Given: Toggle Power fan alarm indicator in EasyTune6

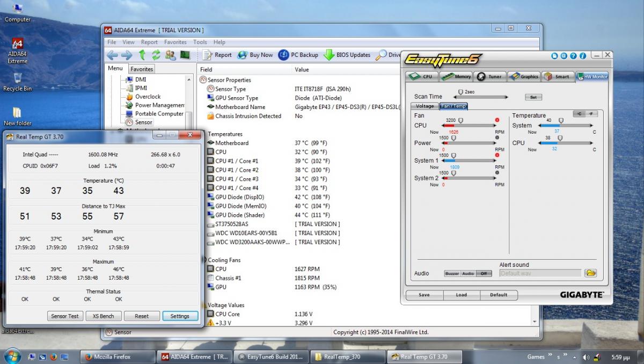Looking at the screenshot, I should (497, 137).
